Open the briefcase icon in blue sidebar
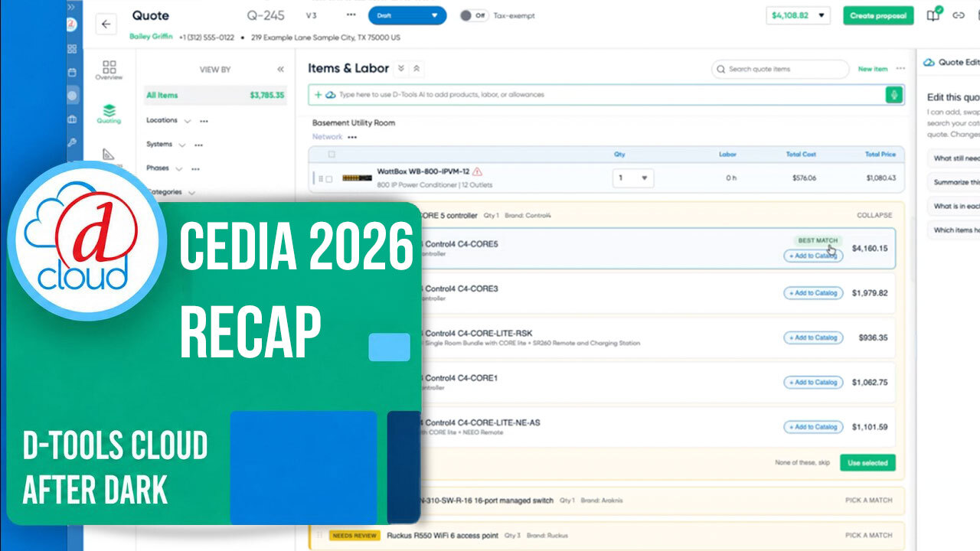 point(72,119)
